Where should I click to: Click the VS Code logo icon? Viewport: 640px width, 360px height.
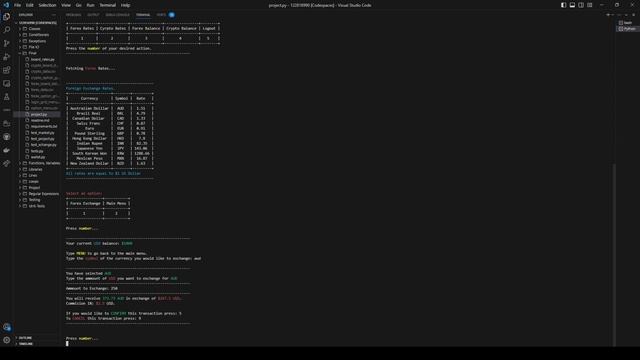pyautogui.click(x=6, y=5)
